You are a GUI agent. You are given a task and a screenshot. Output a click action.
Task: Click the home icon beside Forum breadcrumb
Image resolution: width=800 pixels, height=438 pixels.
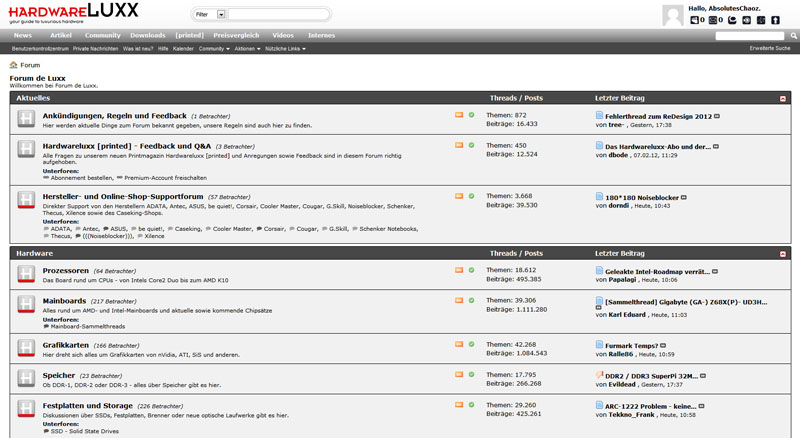[x=13, y=65]
